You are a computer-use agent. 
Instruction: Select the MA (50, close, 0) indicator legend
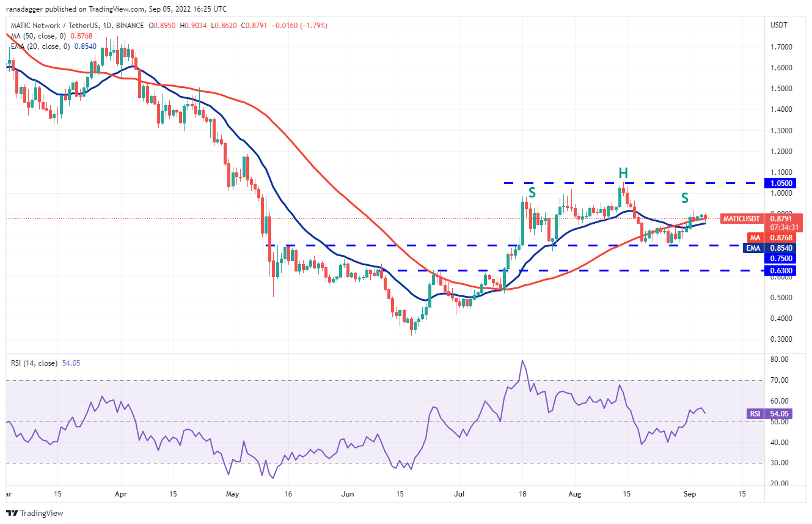coord(43,35)
